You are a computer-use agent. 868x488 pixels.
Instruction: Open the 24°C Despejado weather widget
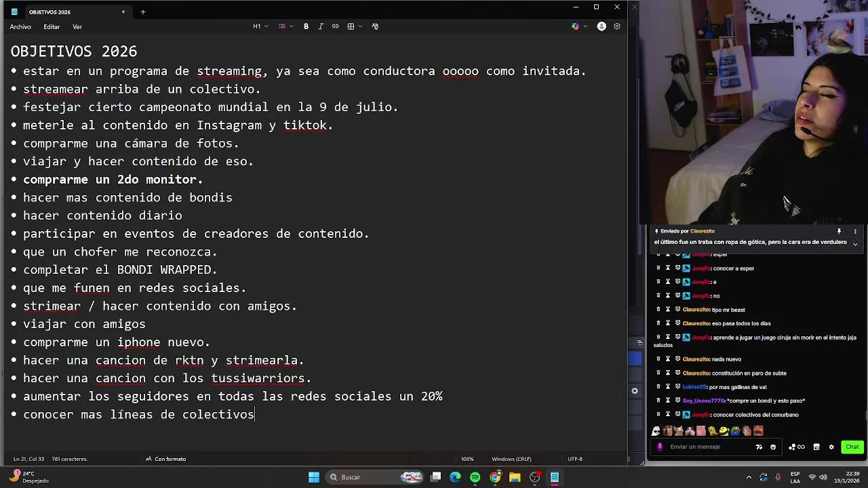[28, 477]
